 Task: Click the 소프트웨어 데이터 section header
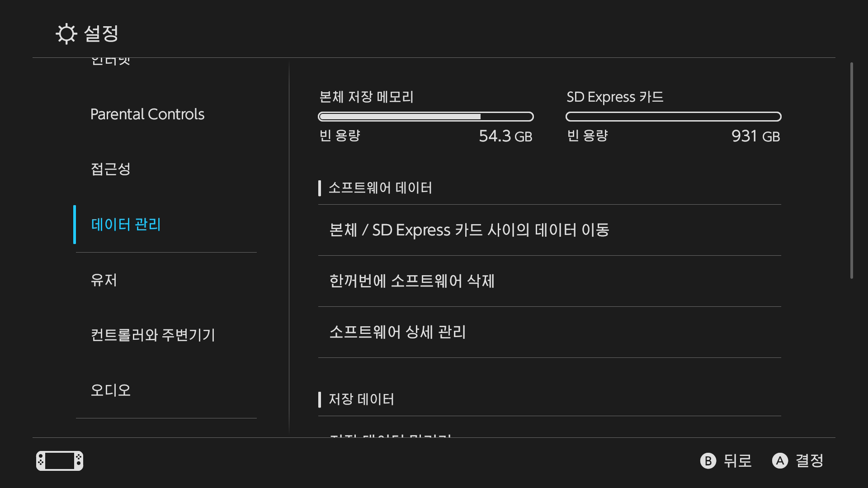(x=380, y=188)
